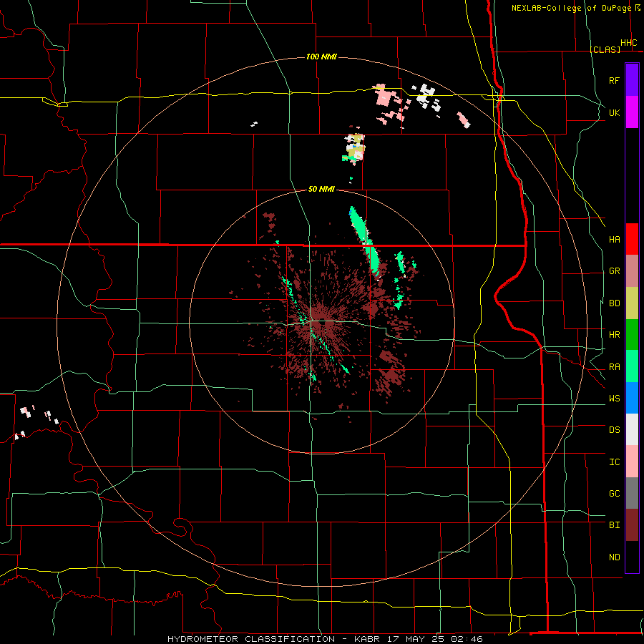The image size is (644, 644).
Task: Select the GR graupel color swatch
Action: coord(632,271)
